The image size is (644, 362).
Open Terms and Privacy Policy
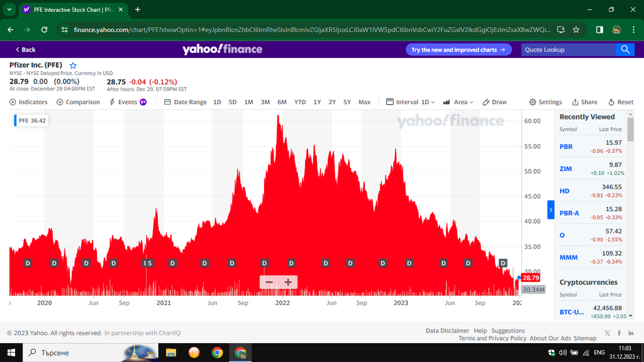pos(492,338)
